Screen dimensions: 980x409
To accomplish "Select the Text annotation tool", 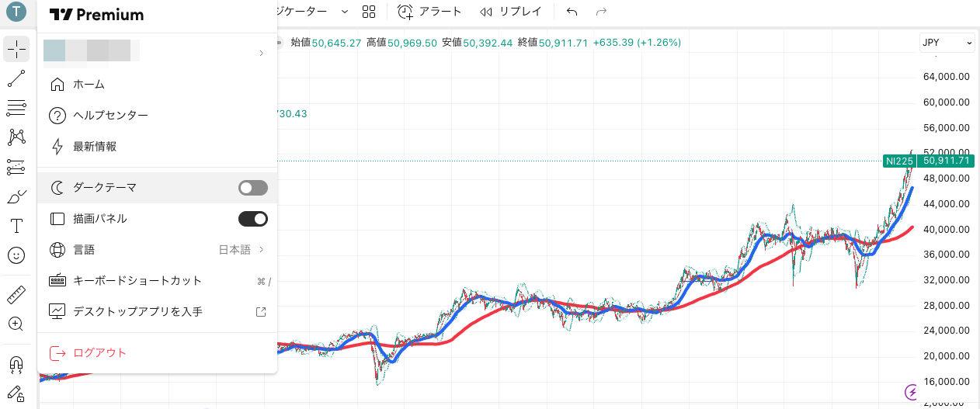I will [16, 226].
